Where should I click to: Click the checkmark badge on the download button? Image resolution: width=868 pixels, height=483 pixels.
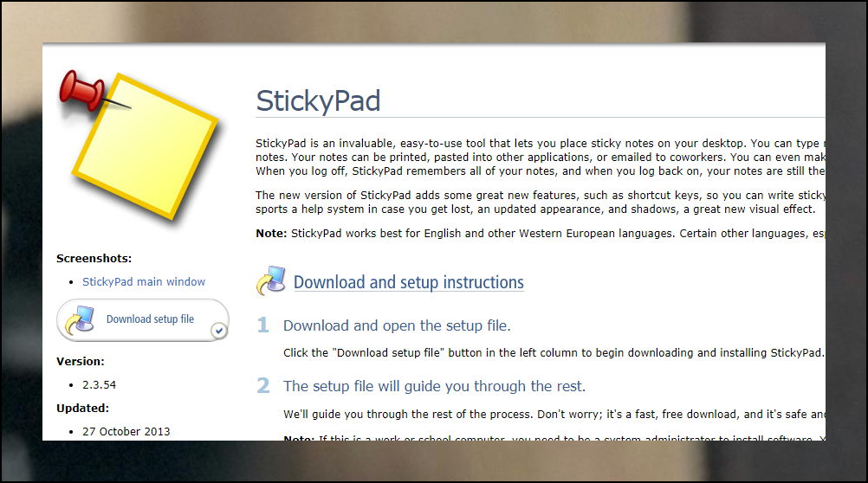(x=219, y=331)
